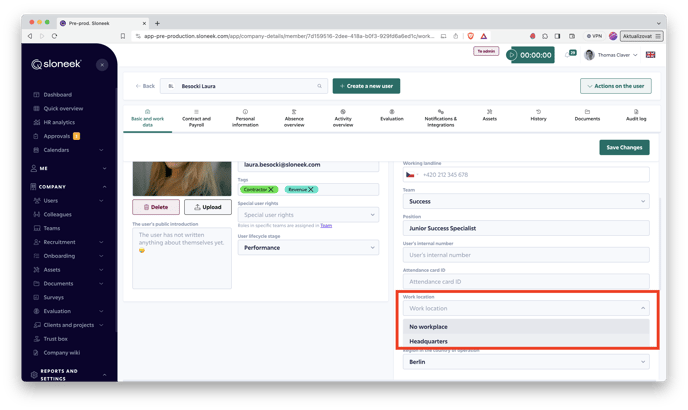Expand the ME section
Viewport: 688px width, 410px height.
tap(104, 168)
